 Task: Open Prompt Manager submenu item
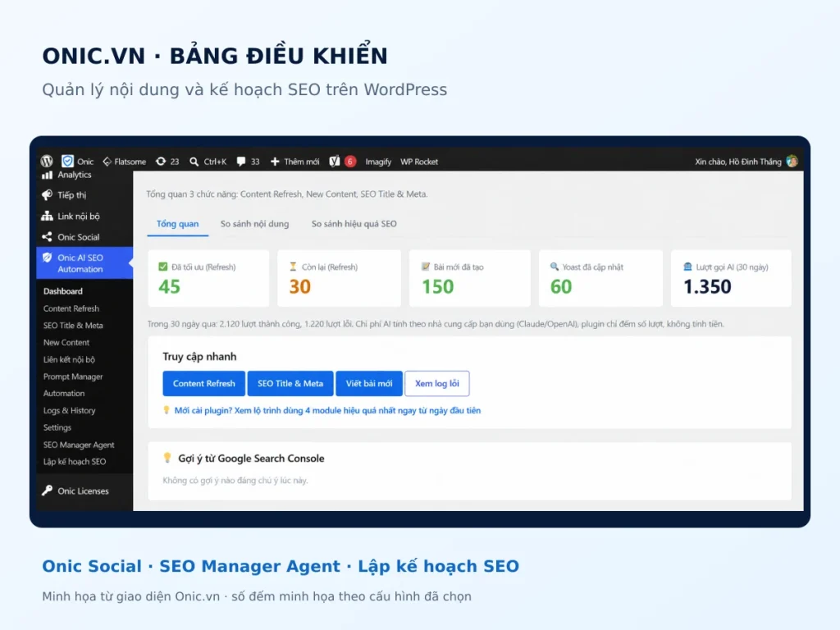coord(73,377)
